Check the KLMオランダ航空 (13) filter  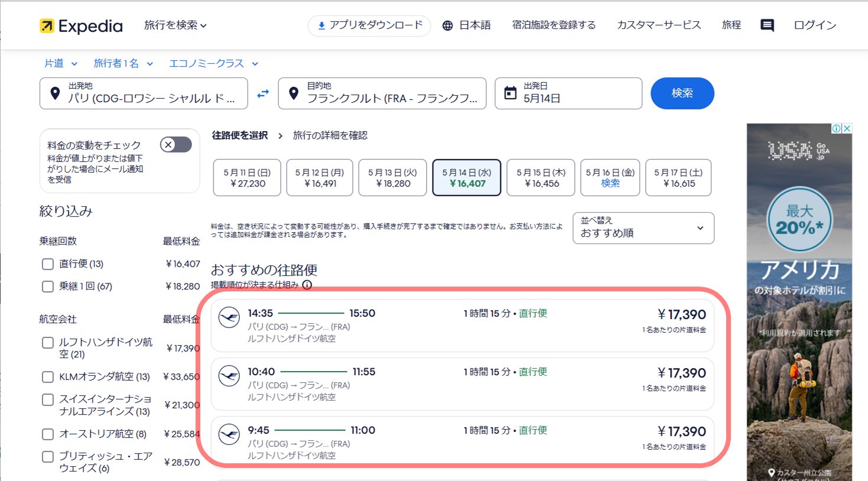pyautogui.click(x=48, y=377)
